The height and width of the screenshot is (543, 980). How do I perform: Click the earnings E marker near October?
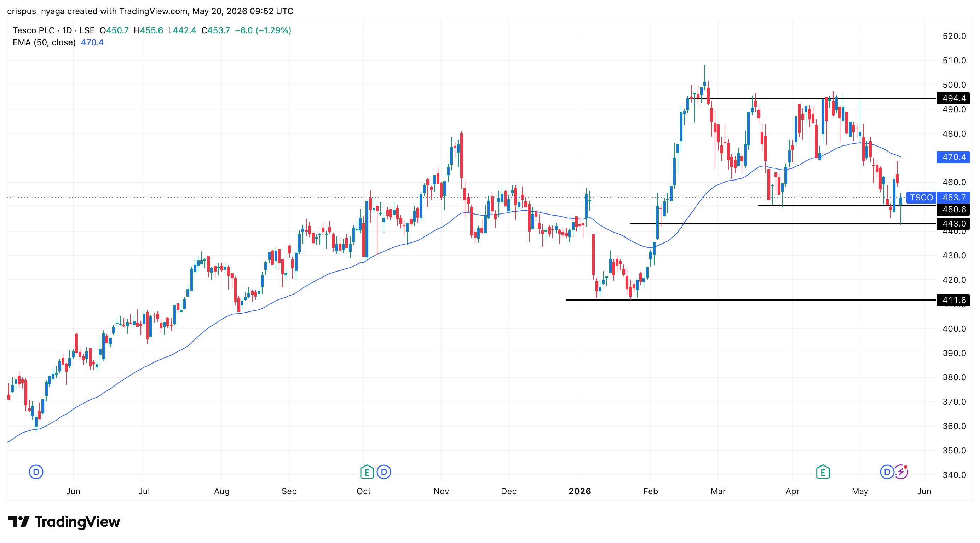(367, 472)
